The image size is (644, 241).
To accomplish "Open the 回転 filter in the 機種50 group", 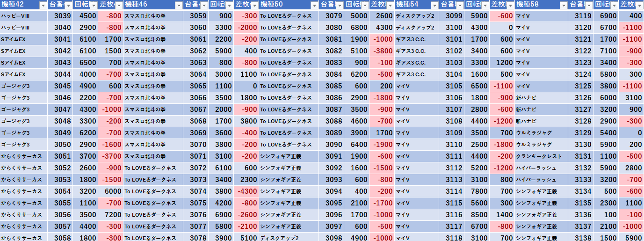I will click(x=365, y=5).
